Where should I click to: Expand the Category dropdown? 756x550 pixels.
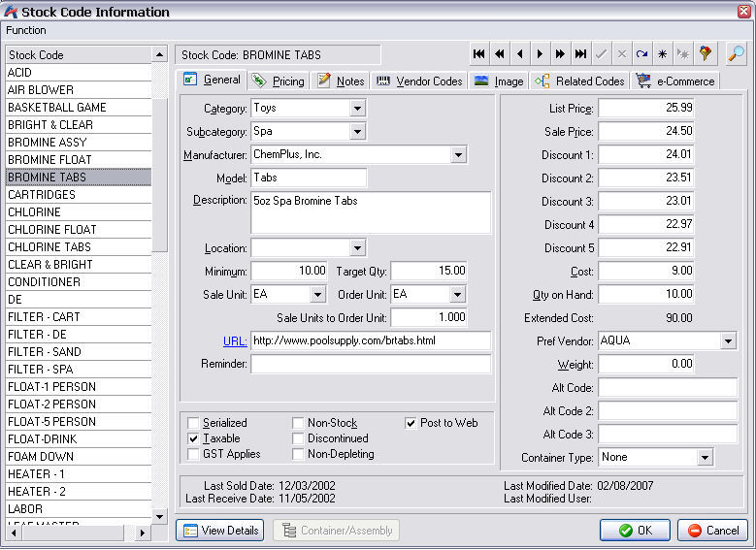357,108
